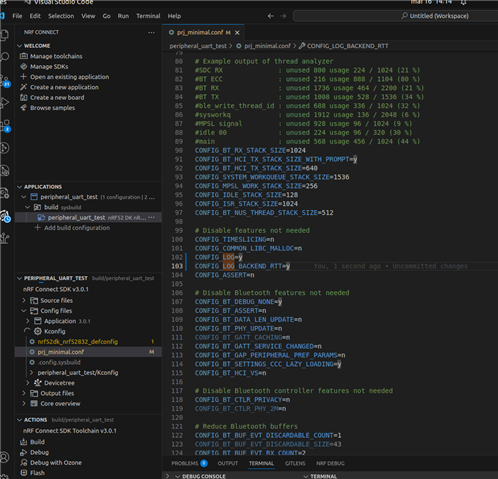
Task: Click the Untitled (Workspace) search box
Action: (396, 16)
